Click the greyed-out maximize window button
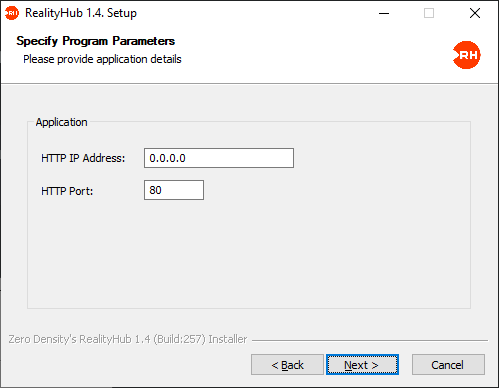 429,13
